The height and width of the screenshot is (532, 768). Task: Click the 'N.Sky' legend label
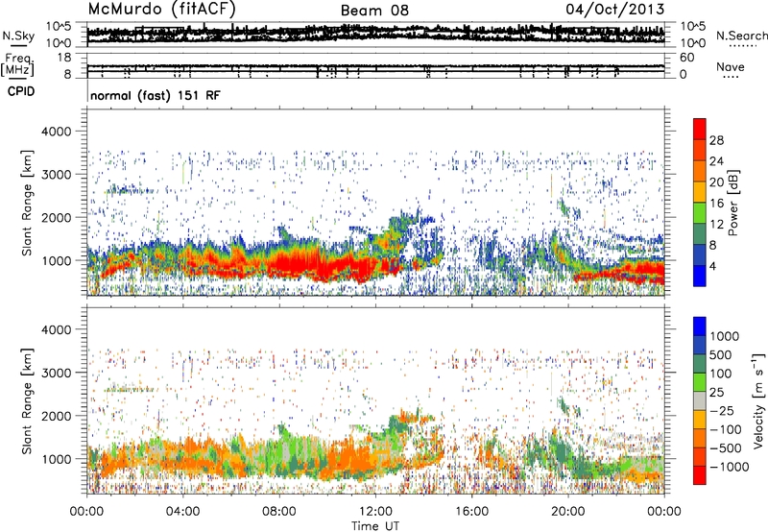coord(18,36)
